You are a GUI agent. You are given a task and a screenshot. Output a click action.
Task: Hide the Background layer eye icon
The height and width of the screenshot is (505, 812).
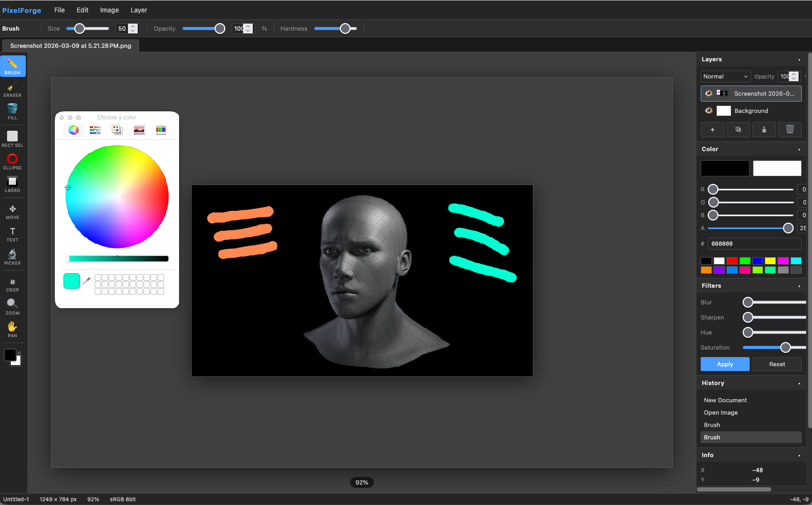click(709, 111)
